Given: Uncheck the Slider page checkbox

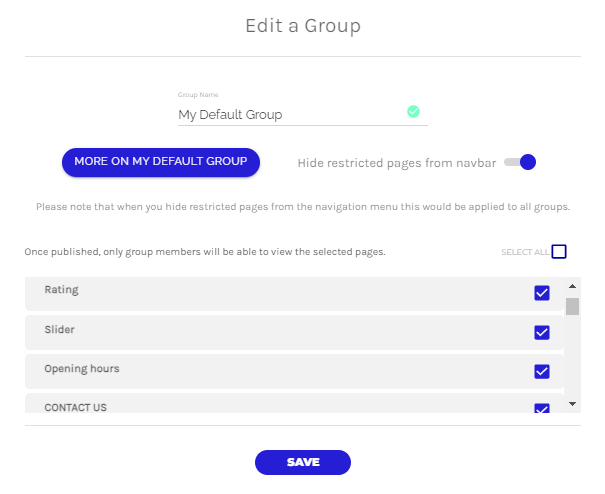Looking at the screenshot, I should click(542, 332).
